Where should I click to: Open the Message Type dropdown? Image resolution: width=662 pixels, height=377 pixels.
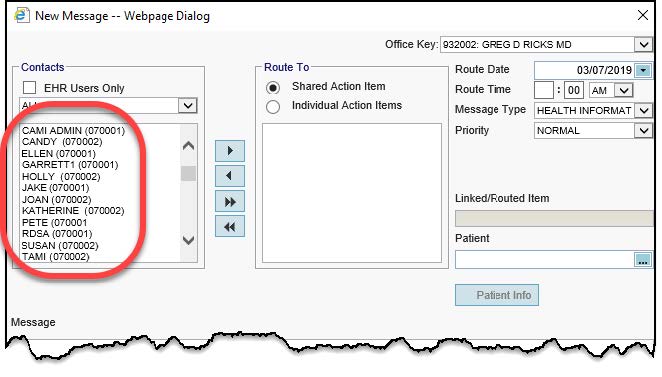click(x=643, y=111)
